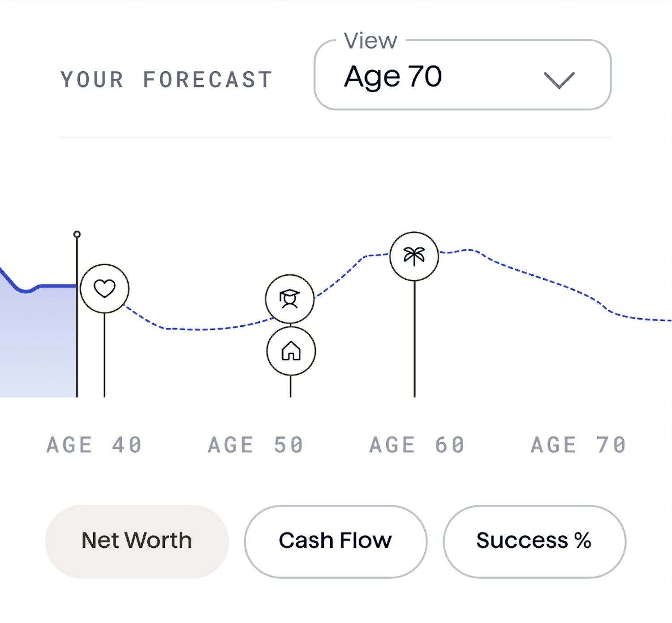
Task: Switch to Net Worth view
Action: pyautogui.click(x=137, y=541)
